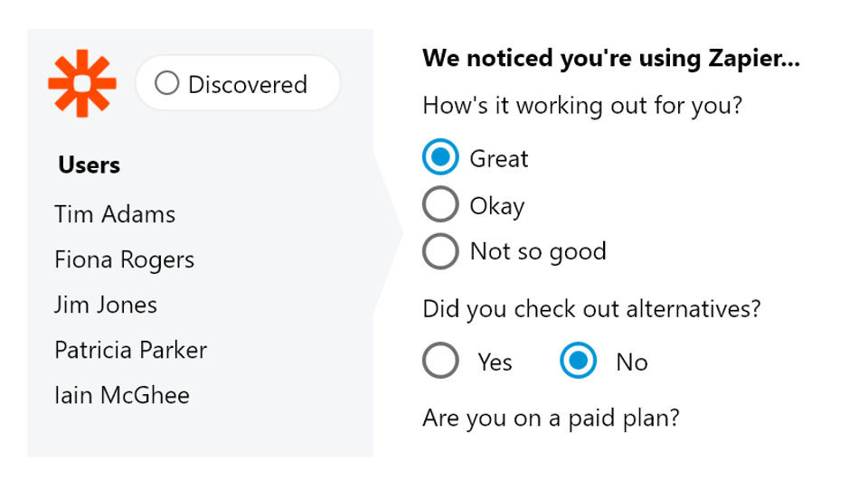Click the 'Are you on a paid plan?' question
Screen dimensions: 868x479
tap(551, 418)
